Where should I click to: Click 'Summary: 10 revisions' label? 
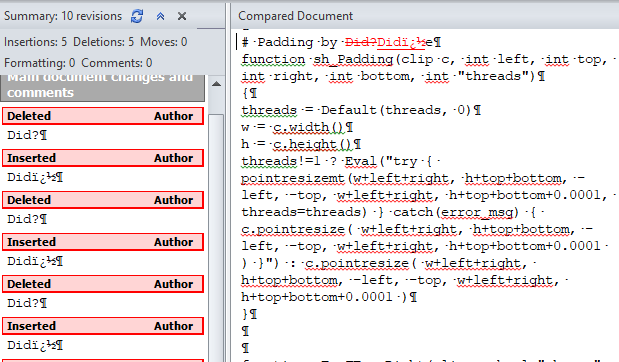point(63,16)
